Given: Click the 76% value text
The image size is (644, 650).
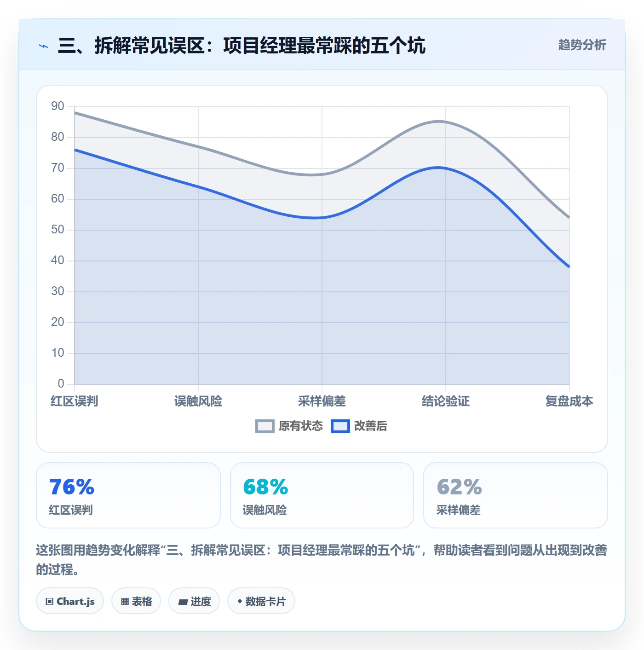Looking at the screenshot, I should 72,487.
